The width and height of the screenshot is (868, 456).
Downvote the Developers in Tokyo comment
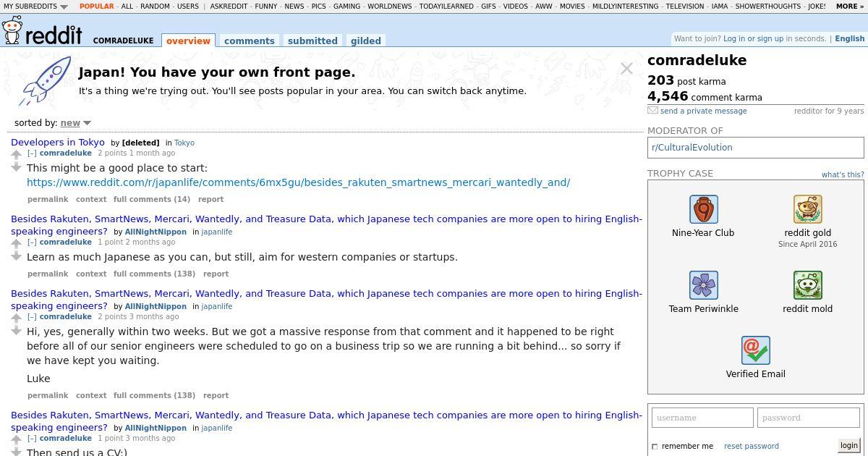pyautogui.click(x=17, y=167)
